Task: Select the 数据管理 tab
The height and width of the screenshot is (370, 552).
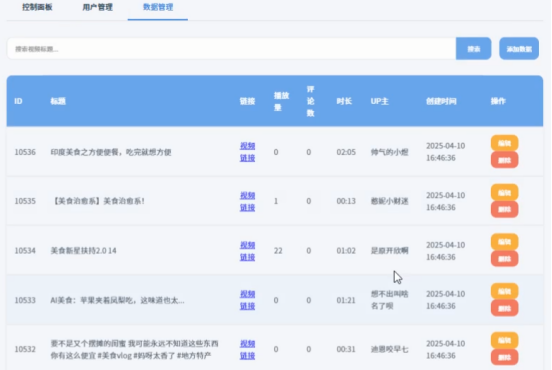Action: click(158, 7)
